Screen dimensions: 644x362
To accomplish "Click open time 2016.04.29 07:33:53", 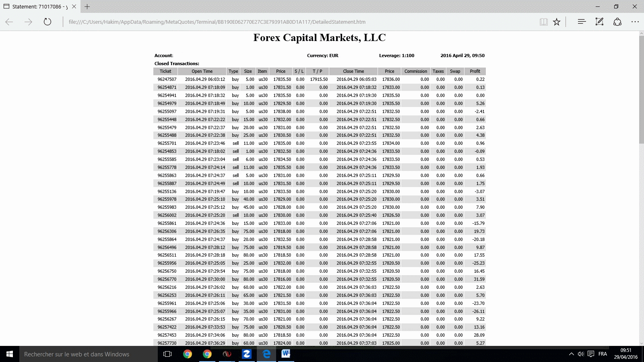I will (x=205, y=327).
